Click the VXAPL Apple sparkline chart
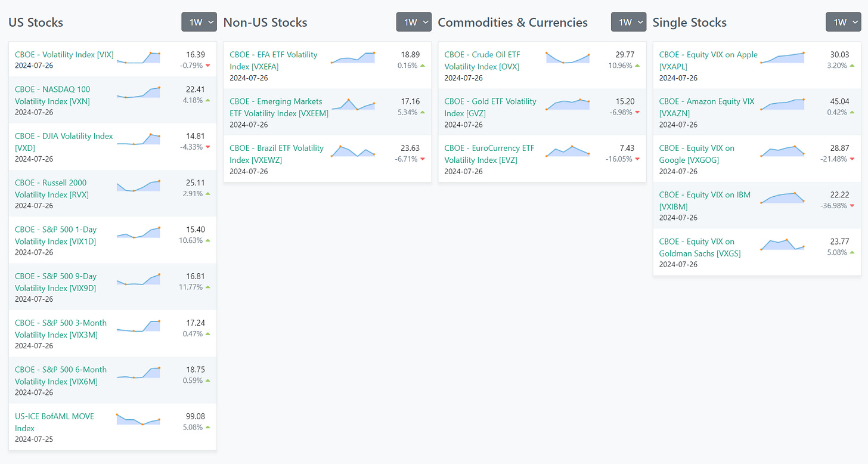The height and width of the screenshot is (464, 868). point(782,57)
